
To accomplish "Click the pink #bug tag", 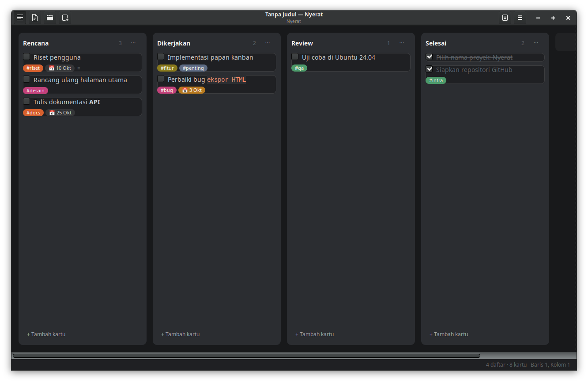I will pyautogui.click(x=167, y=90).
